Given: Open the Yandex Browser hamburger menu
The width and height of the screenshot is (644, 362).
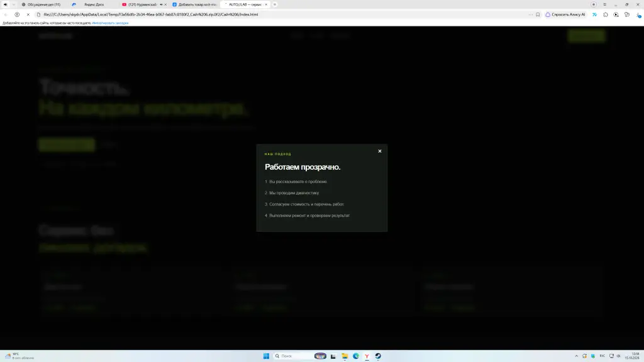Looking at the screenshot, I should click(x=604, y=4).
